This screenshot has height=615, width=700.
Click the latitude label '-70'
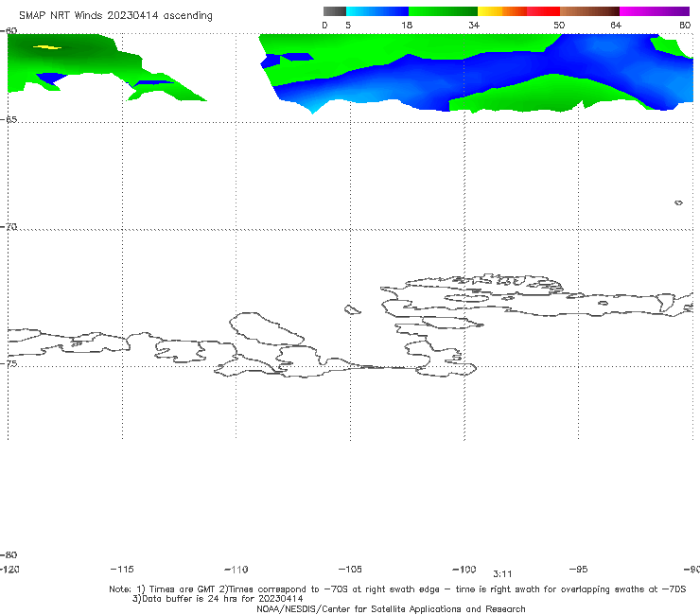point(9,227)
